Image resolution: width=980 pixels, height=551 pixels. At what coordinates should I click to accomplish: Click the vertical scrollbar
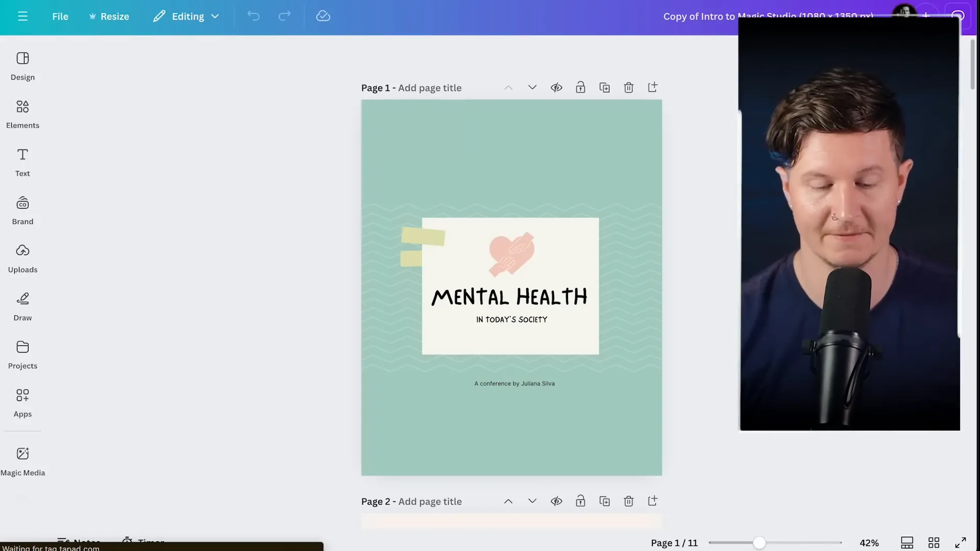tap(973, 64)
